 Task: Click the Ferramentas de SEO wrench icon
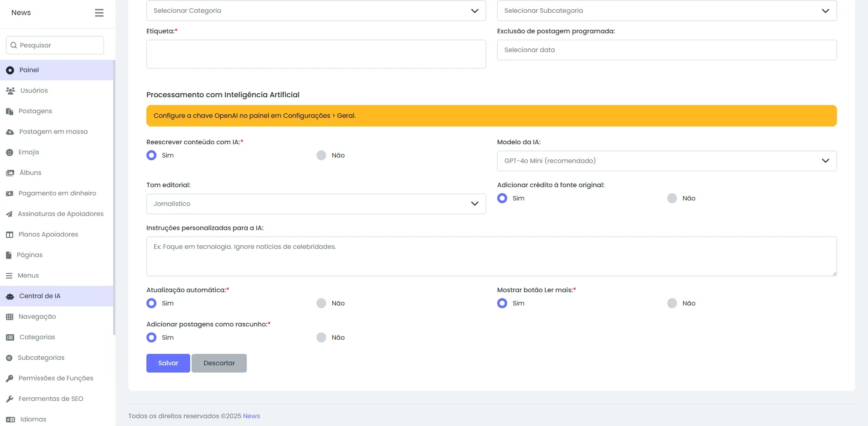pos(10,399)
